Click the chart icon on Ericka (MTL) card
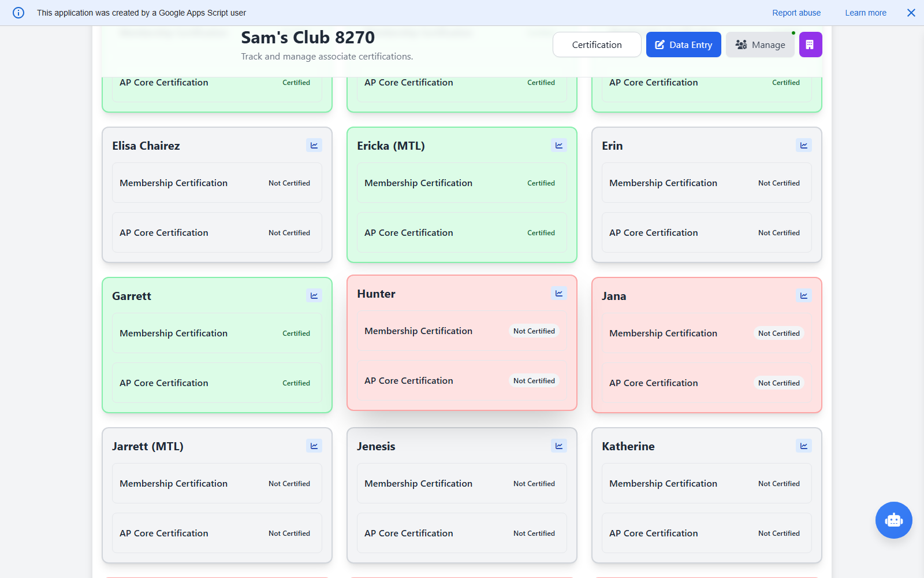This screenshot has height=578, width=924. 558,145
